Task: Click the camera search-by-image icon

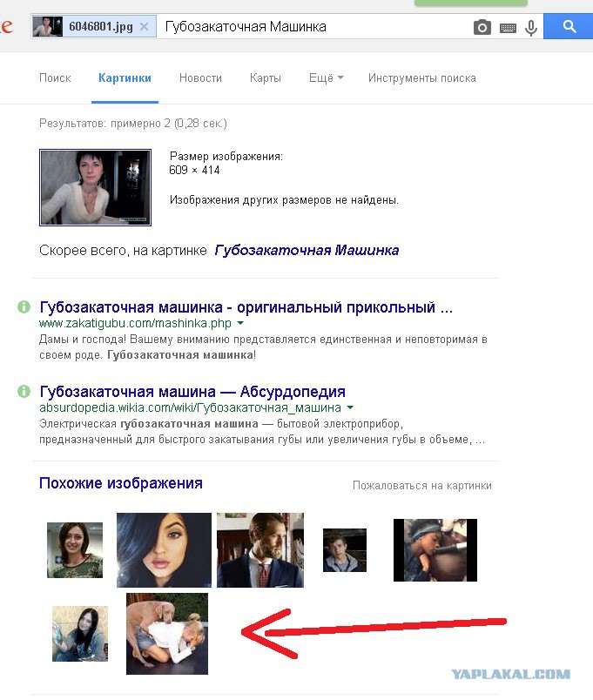Action: (482, 27)
